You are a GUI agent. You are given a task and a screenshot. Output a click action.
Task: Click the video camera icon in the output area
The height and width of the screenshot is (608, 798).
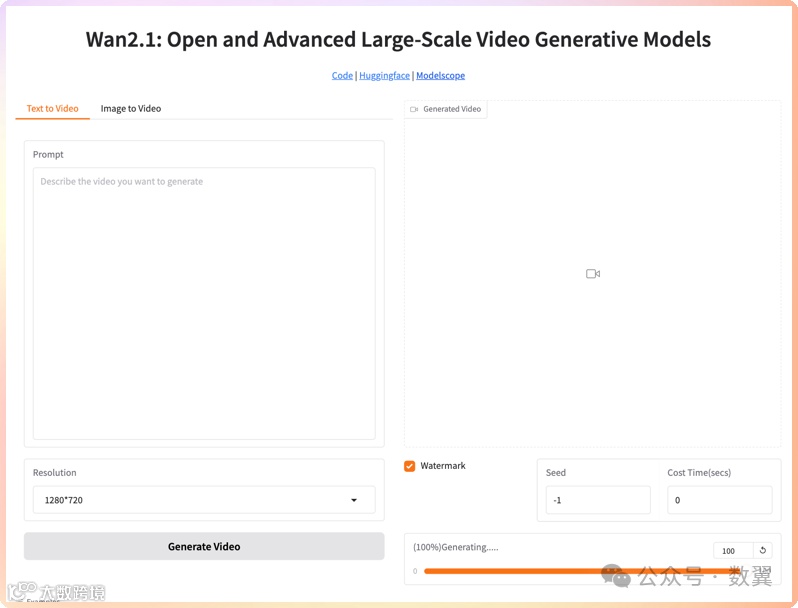coord(593,274)
